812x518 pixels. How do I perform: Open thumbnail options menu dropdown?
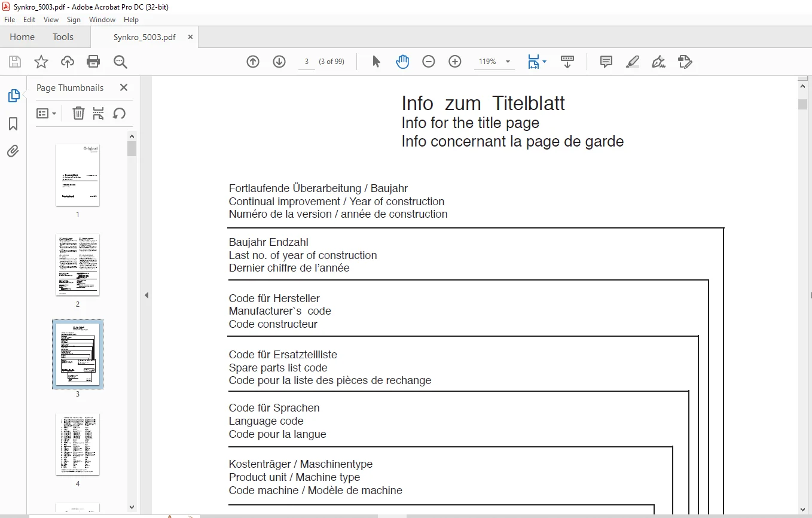47,113
